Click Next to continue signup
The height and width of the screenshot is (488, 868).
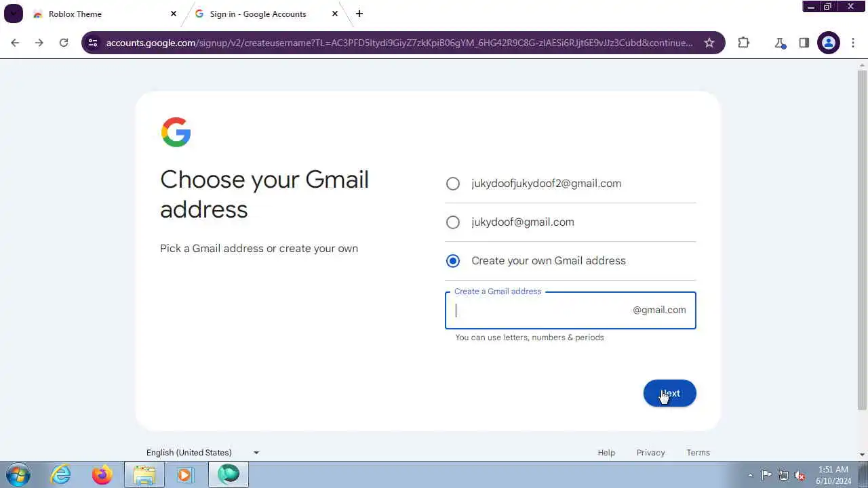coord(670,393)
